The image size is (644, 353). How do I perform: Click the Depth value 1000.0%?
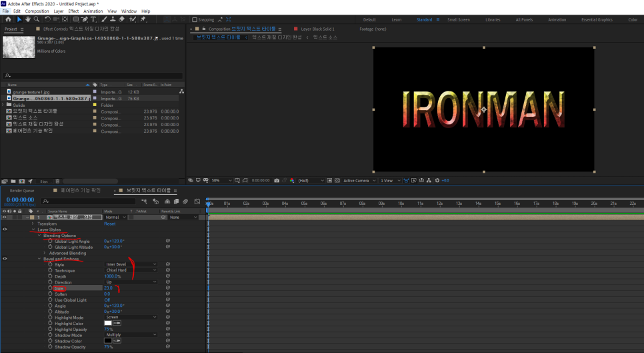pos(112,276)
